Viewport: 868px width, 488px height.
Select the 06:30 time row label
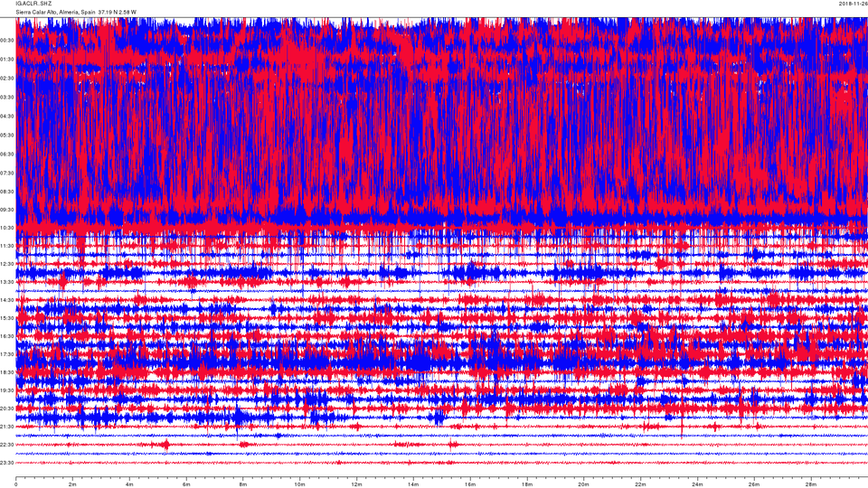pyautogui.click(x=7, y=154)
